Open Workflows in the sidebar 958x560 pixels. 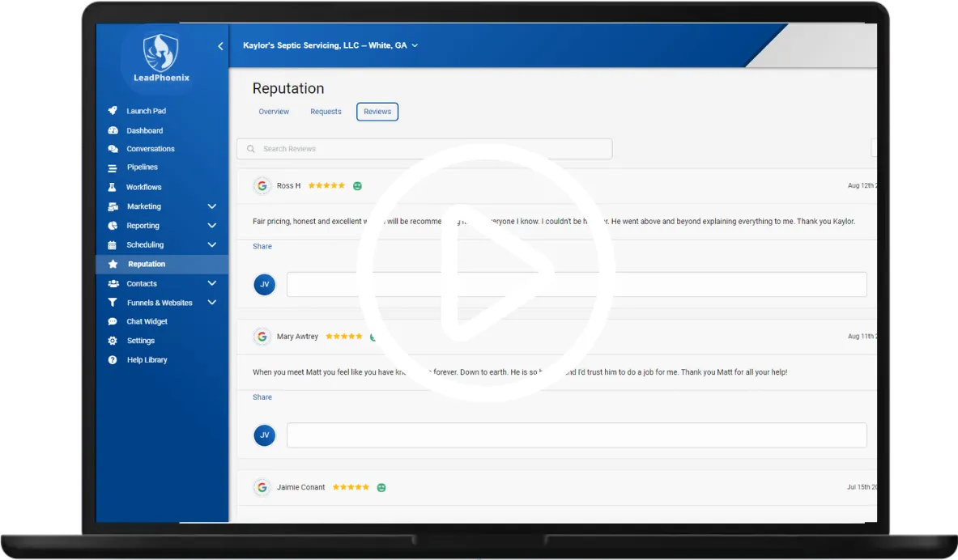[143, 187]
